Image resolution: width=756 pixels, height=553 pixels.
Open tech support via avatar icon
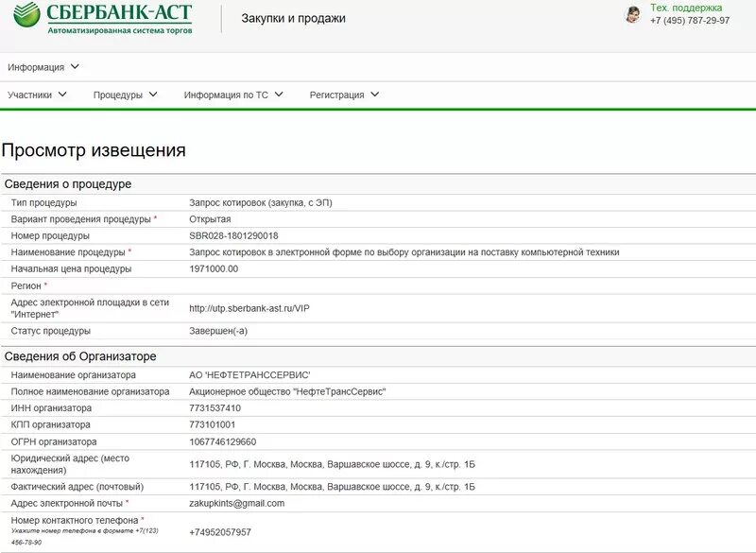pos(633,15)
